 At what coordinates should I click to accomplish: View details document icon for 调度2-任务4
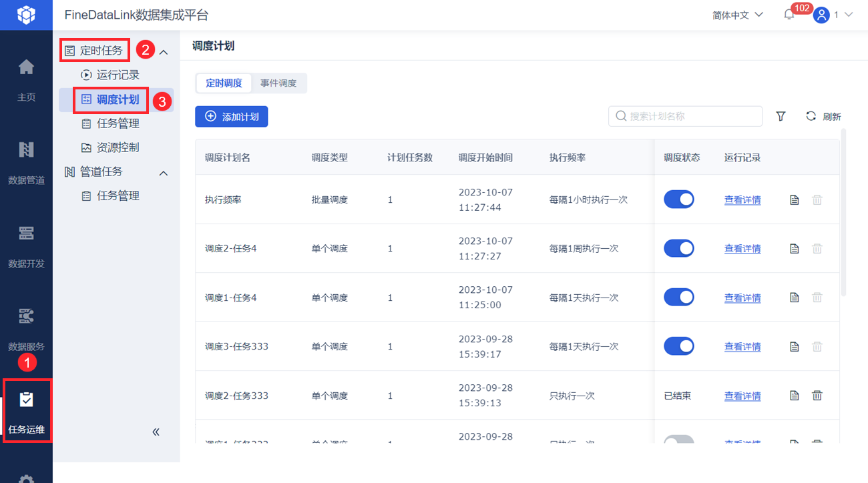click(795, 248)
